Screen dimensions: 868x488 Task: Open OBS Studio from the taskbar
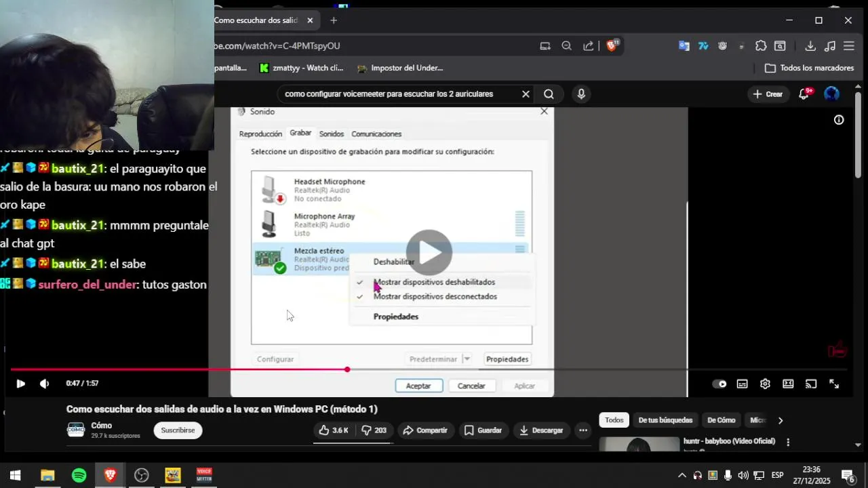(141, 475)
